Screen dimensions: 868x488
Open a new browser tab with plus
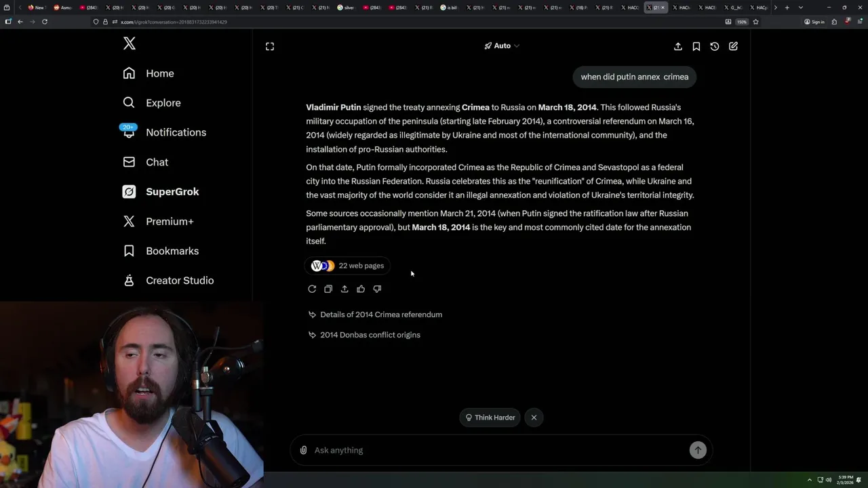click(x=787, y=7)
